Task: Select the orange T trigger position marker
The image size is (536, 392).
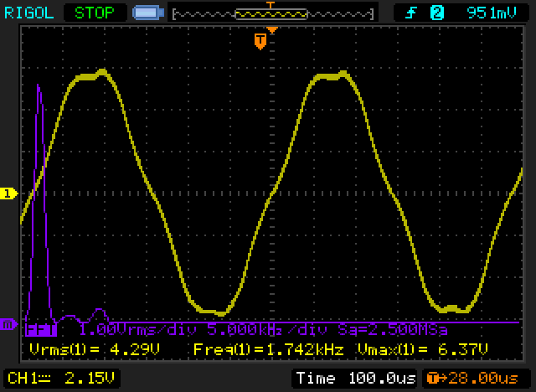Action: 260,40
